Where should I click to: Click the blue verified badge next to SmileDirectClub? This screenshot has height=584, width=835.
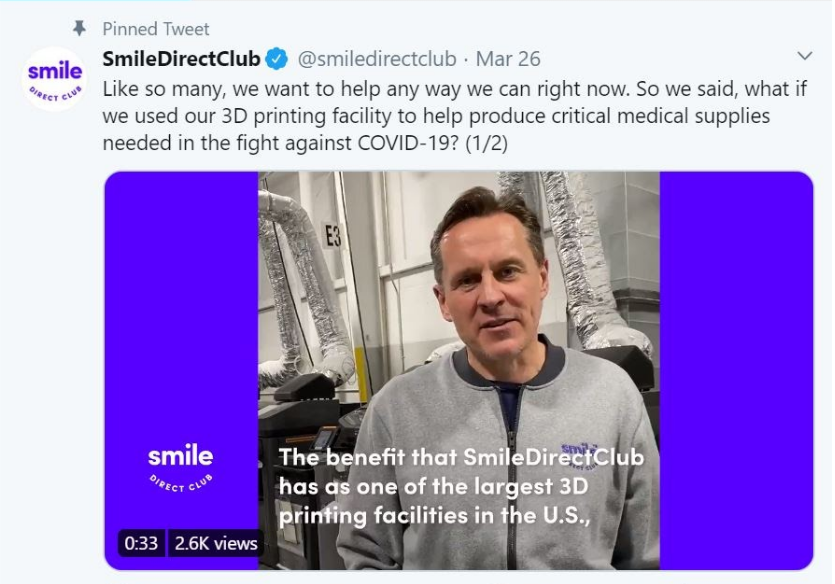(276, 57)
